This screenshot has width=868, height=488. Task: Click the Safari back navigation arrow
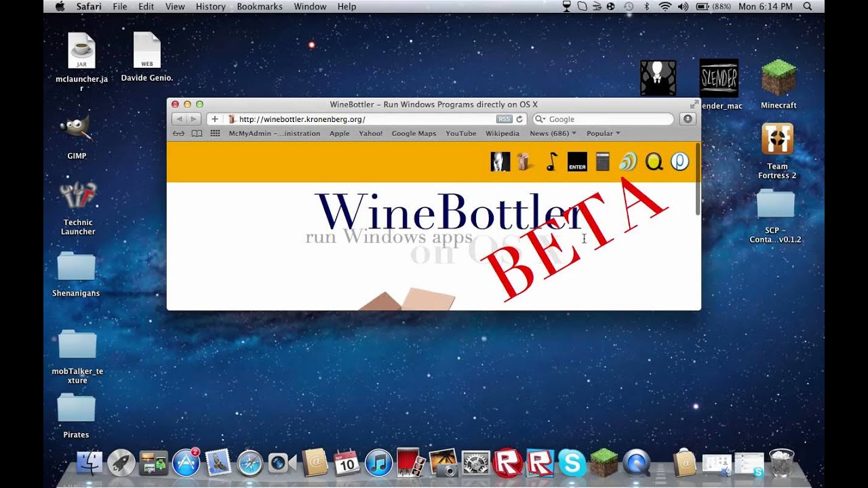[x=178, y=119]
